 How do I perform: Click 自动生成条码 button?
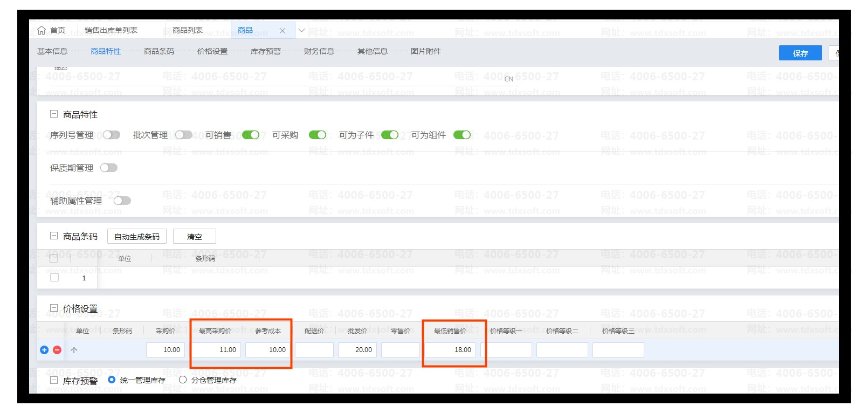(x=137, y=236)
